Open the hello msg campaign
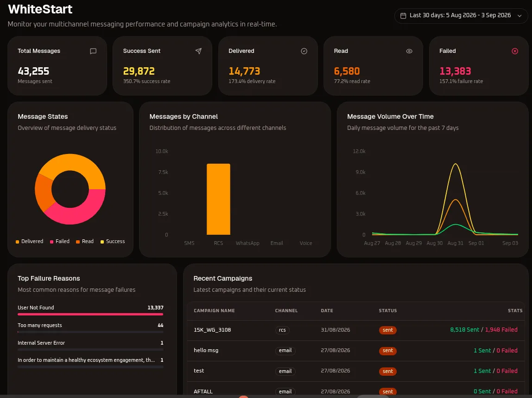 coord(206,351)
